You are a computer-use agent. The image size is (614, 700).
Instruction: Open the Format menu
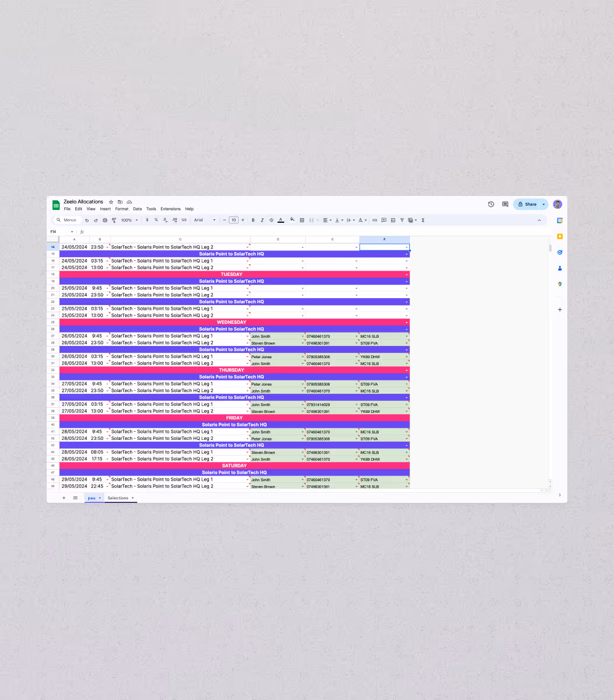pos(121,209)
